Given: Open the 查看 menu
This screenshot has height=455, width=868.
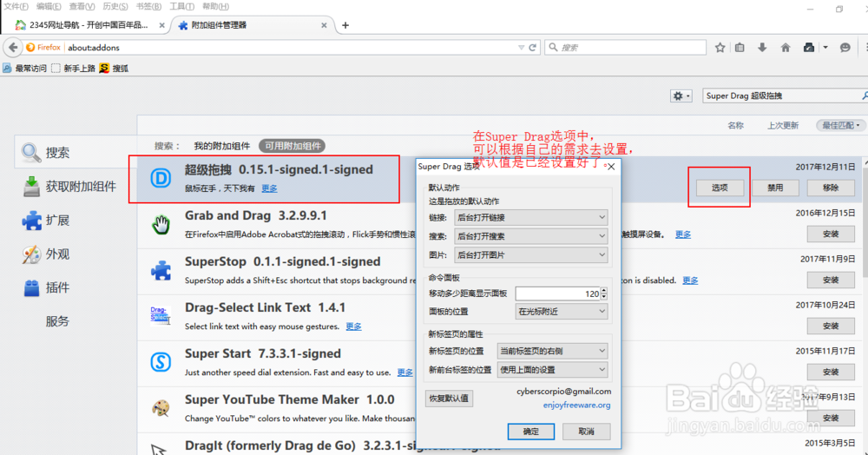Looking at the screenshot, I should coord(82,6).
